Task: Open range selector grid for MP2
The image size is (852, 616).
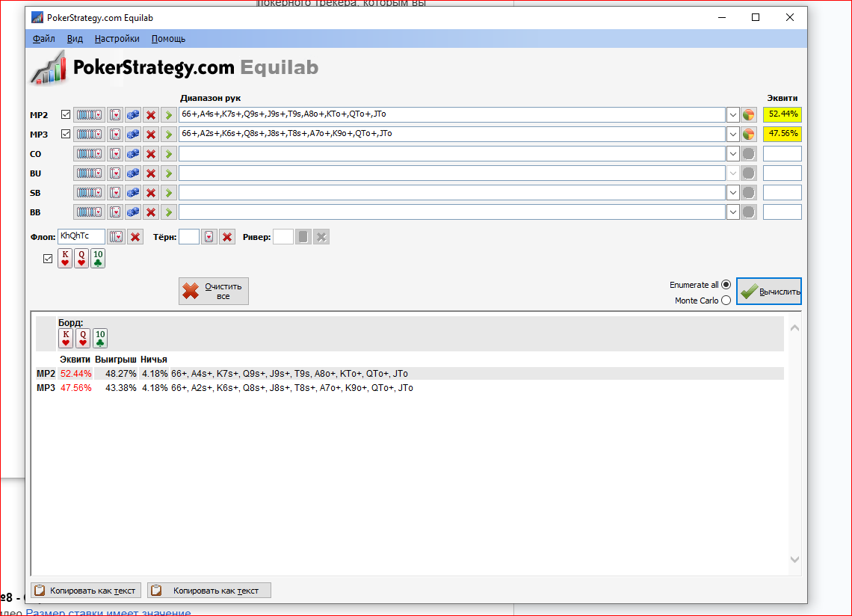Action: 89,114
